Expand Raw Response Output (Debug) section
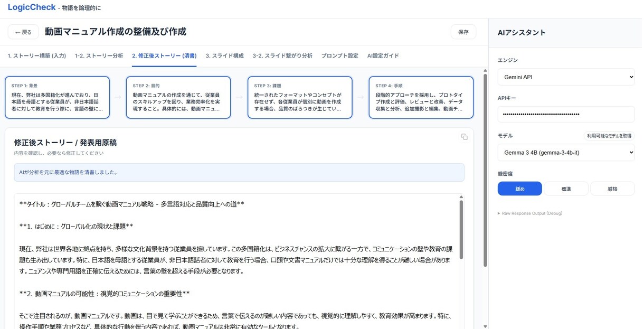The image size is (644, 329). (529, 213)
